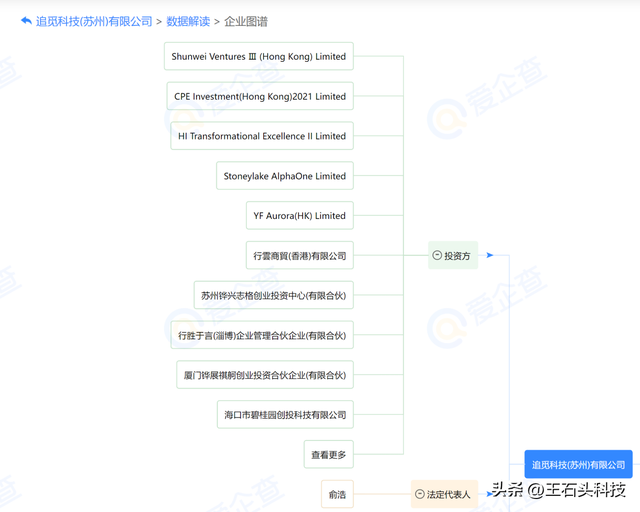Select the 行雲商貿(香港)有限公司 node
640x512 pixels.
pyautogui.click(x=300, y=256)
